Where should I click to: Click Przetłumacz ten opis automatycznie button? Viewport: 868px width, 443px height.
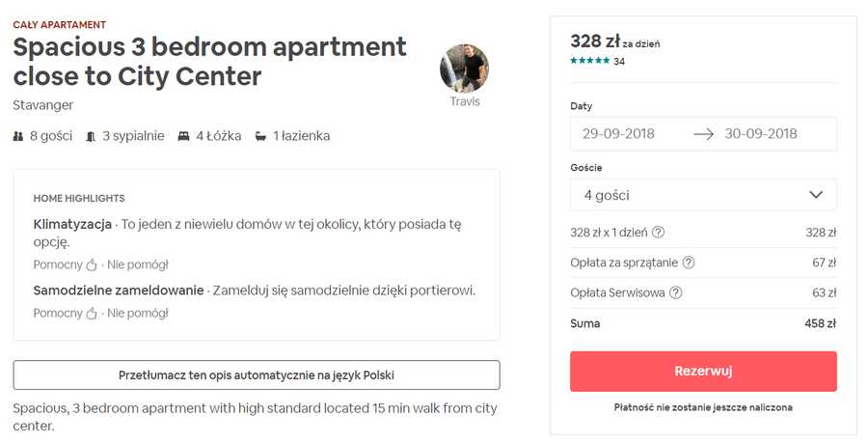pos(257,374)
